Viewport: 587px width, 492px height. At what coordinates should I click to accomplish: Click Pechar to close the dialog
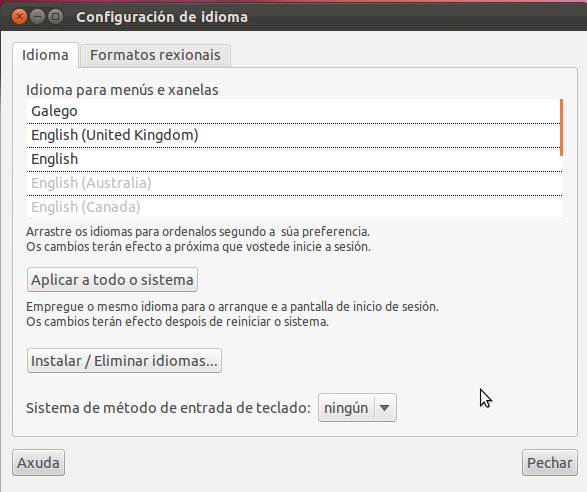point(550,463)
